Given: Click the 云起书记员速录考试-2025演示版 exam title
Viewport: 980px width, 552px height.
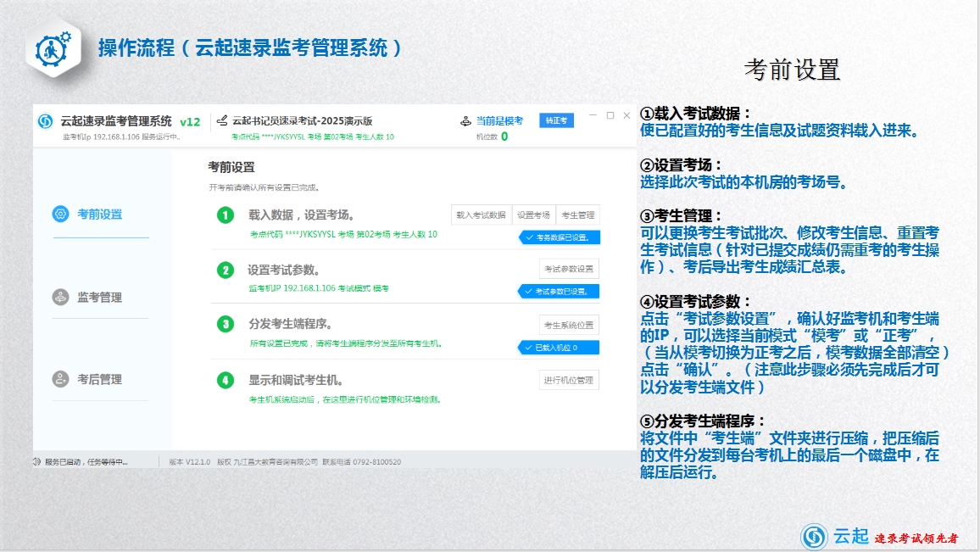Looking at the screenshot, I should (x=303, y=120).
